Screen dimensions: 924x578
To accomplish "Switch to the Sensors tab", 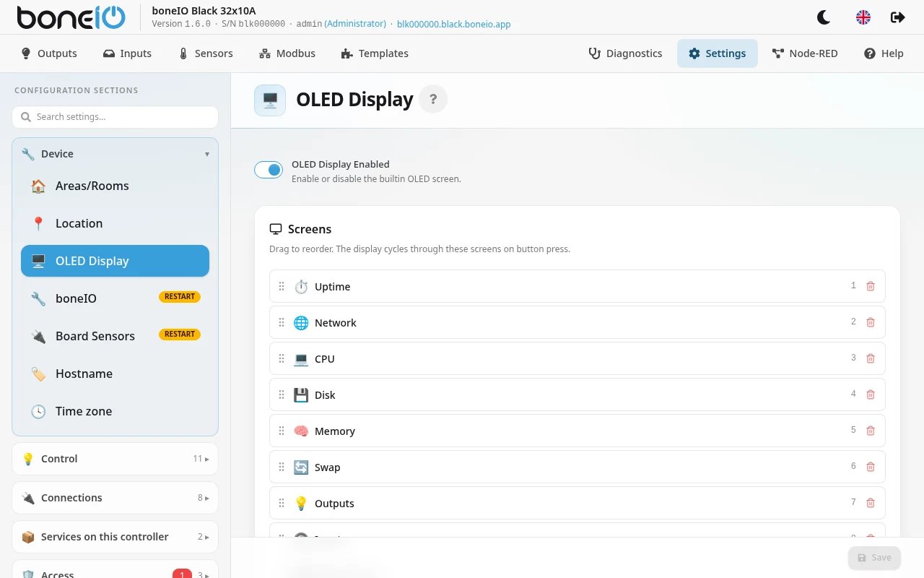I will tap(206, 53).
